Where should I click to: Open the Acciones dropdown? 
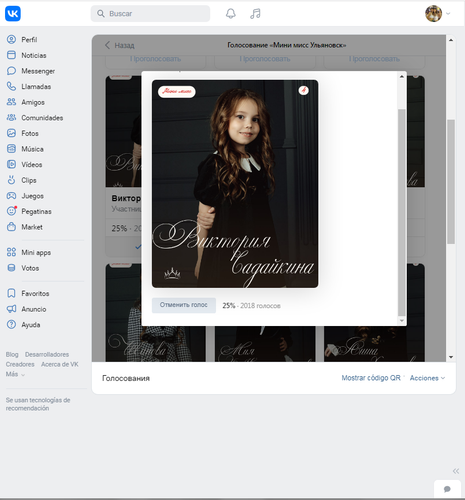(x=427, y=378)
